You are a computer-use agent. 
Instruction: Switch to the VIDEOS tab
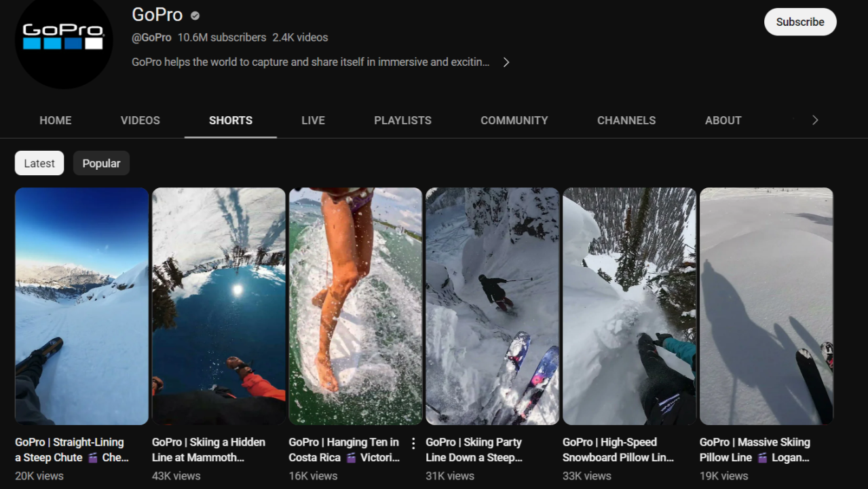140,120
